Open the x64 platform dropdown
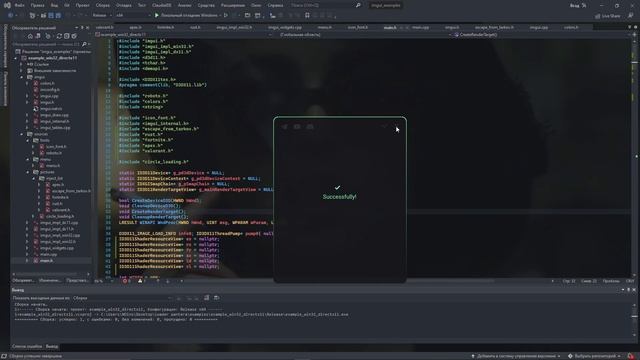Screen dimensions: 640x360 pos(133,16)
